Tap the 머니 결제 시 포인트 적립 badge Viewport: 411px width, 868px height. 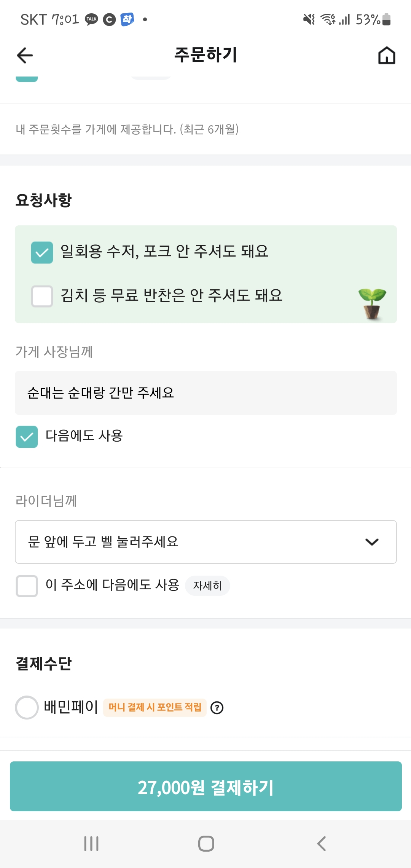tap(155, 707)
